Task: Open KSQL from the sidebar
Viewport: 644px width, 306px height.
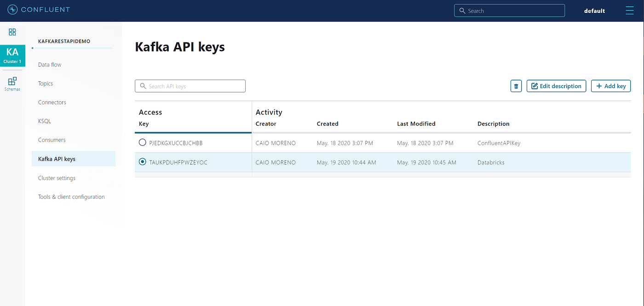Action: point(45,121)
